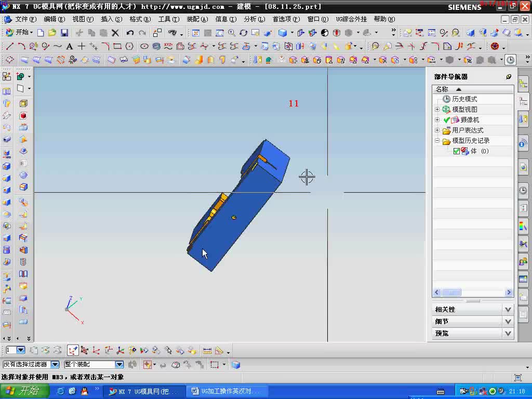Viewport: 532px width, 399px height.
Task: Open the 帮助 menu
Action: coord(384,19)
